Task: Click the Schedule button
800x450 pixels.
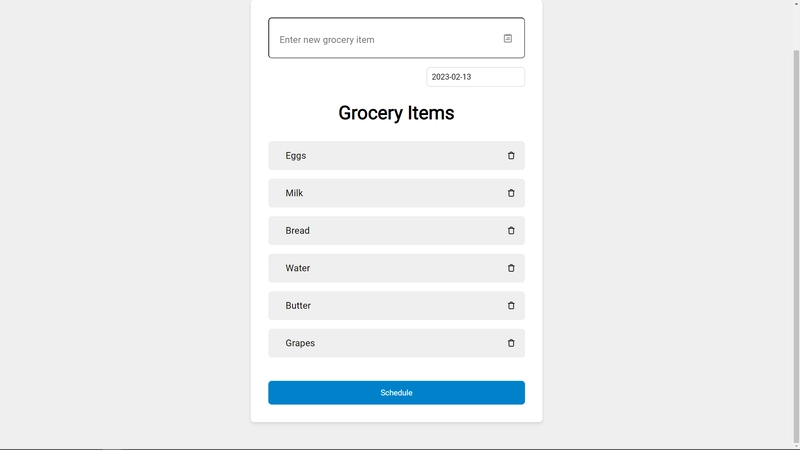Action: [x=396, y=393]
